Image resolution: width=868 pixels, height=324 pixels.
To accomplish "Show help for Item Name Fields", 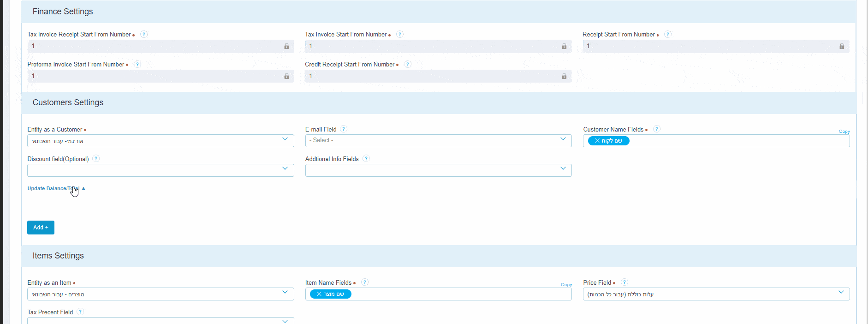I will (x=365, y=282).
